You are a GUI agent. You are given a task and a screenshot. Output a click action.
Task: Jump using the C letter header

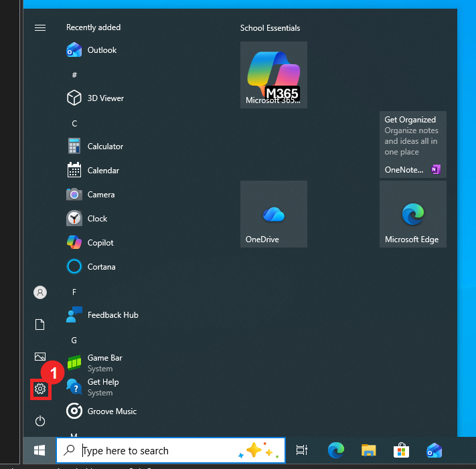click(x=74, y=123)
